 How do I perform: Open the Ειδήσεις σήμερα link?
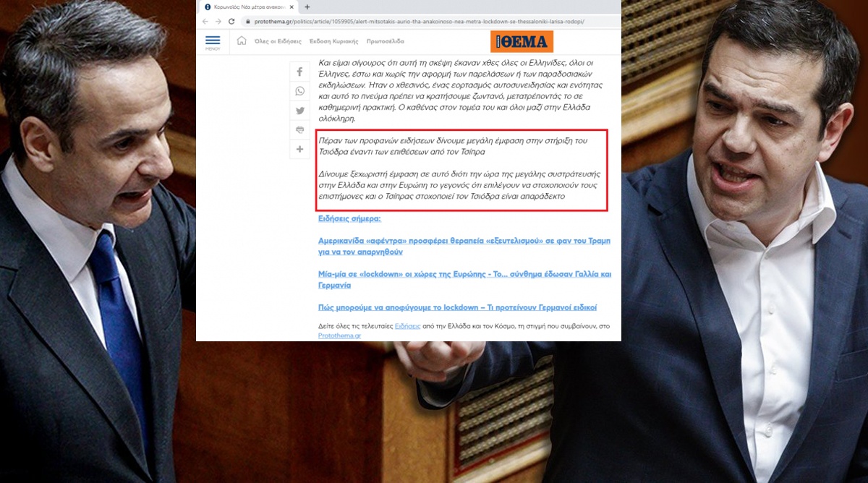click(349, 218)
